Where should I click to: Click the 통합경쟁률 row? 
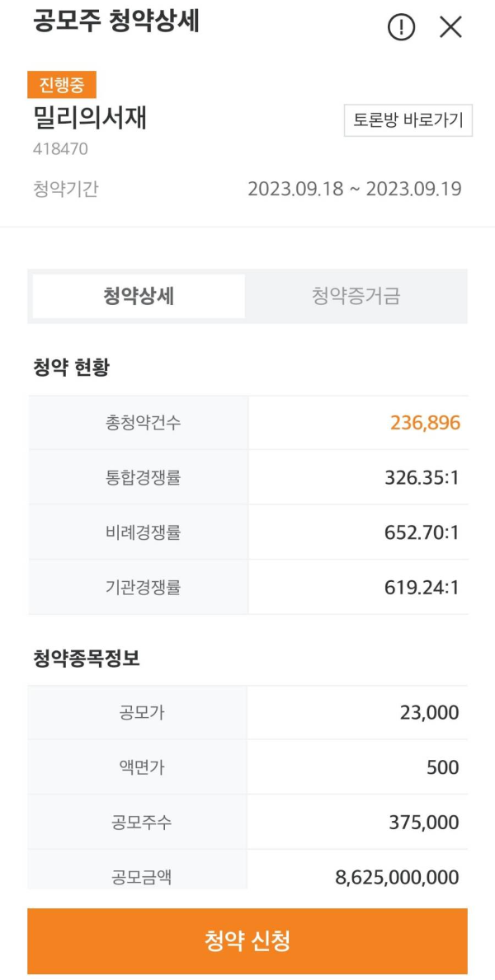pyautogui.click(x=247, y=476)
